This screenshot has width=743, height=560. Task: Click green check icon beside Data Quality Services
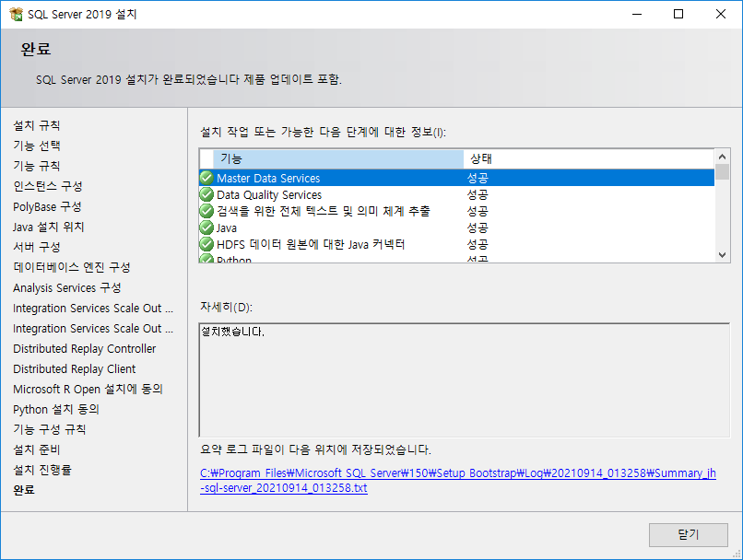pyautogui.click(x=206, y=194)
